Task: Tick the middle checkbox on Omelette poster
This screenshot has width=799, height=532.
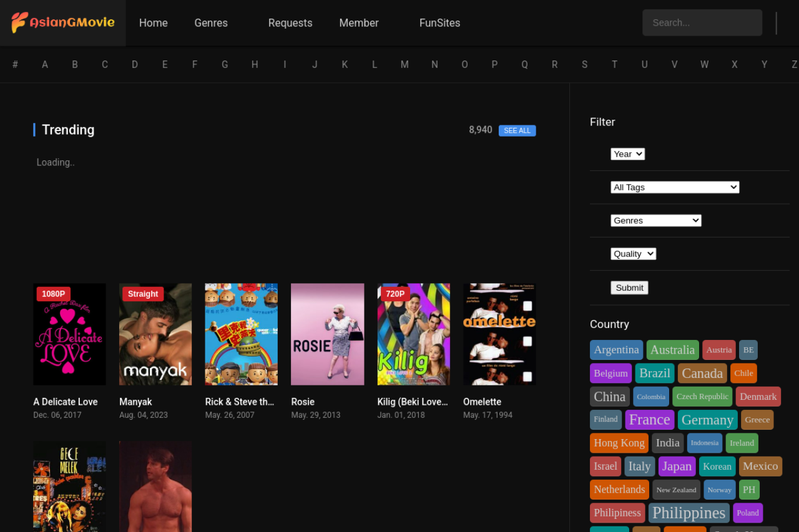Action: click(x=527, y=341)
